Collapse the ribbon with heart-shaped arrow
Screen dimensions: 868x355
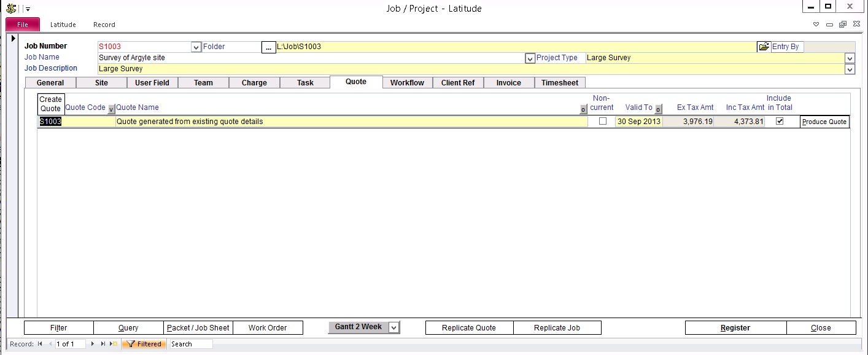816,25
